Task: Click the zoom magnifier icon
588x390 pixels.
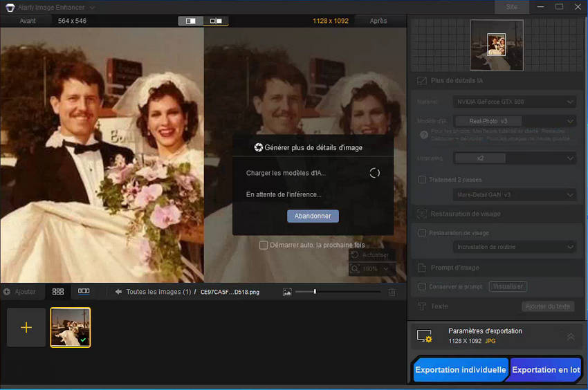Action: tap(355, 269)
